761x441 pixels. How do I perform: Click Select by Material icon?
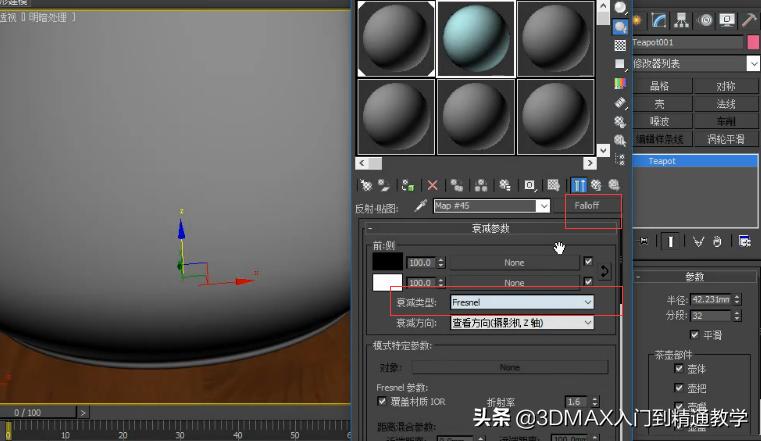coord(620,140)
